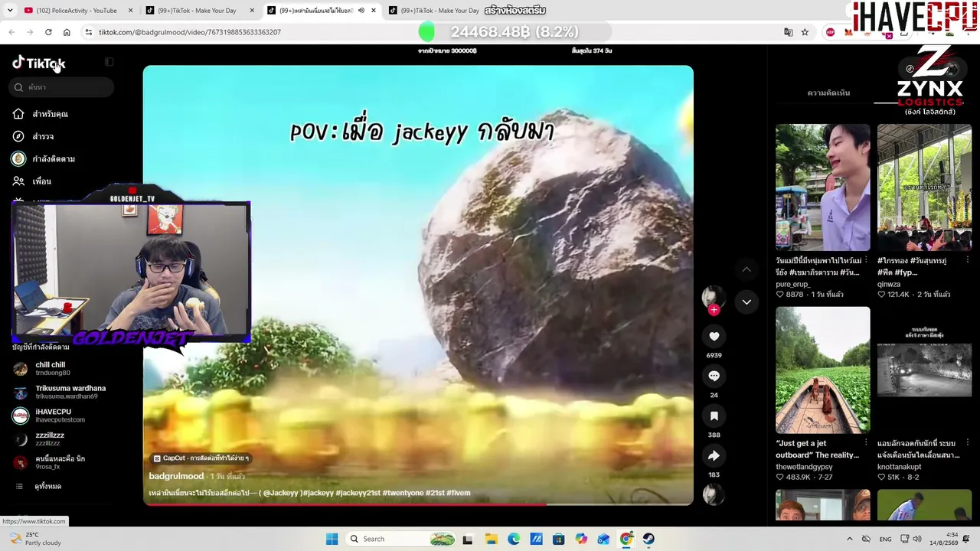The width and height of the screenshot is (980, 551).
Task: Save the video with the bookmark icon
Action: 714,416
